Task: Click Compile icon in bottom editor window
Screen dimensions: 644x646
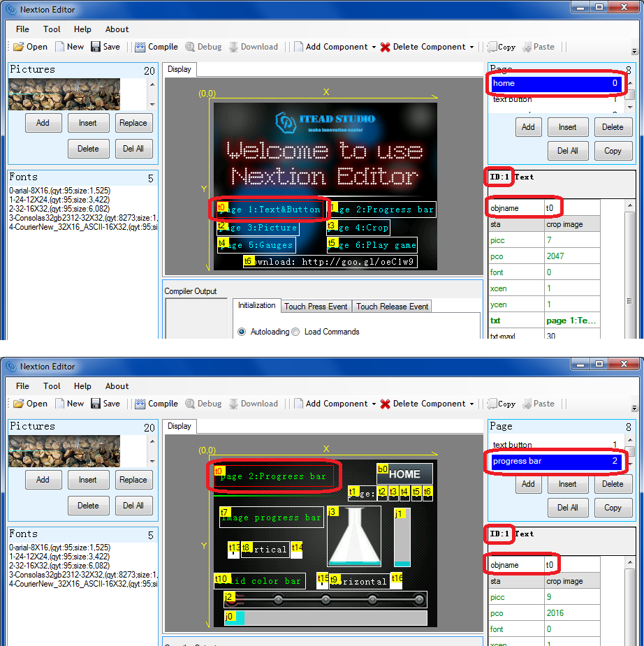Action: click(x=140, y=404)
